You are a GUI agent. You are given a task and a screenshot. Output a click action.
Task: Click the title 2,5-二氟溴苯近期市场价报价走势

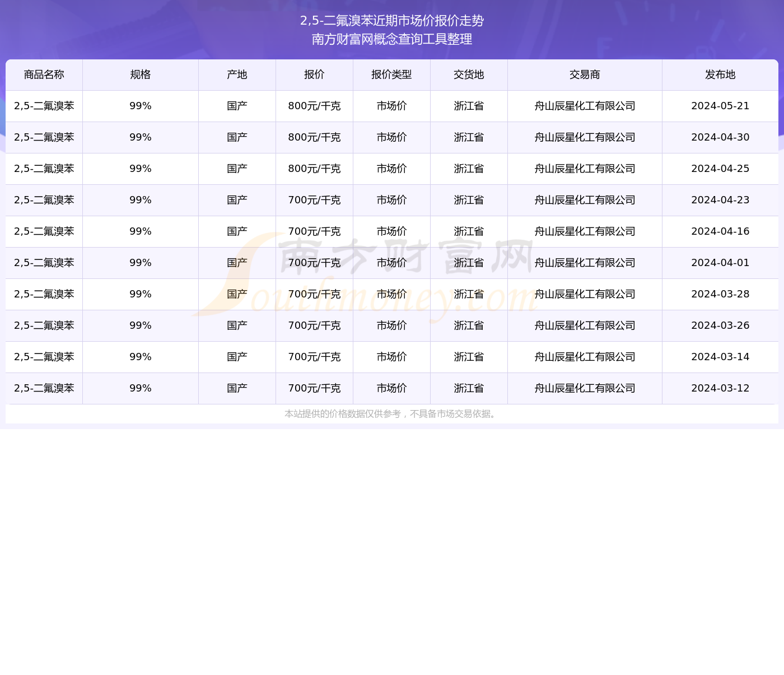(392, 21)
